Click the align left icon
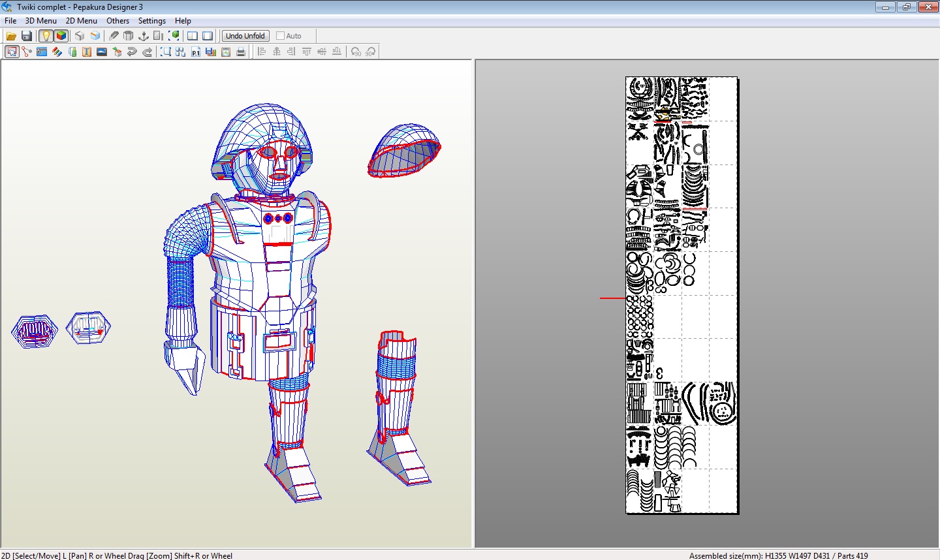The image size is (940, 560). [262, 52]
